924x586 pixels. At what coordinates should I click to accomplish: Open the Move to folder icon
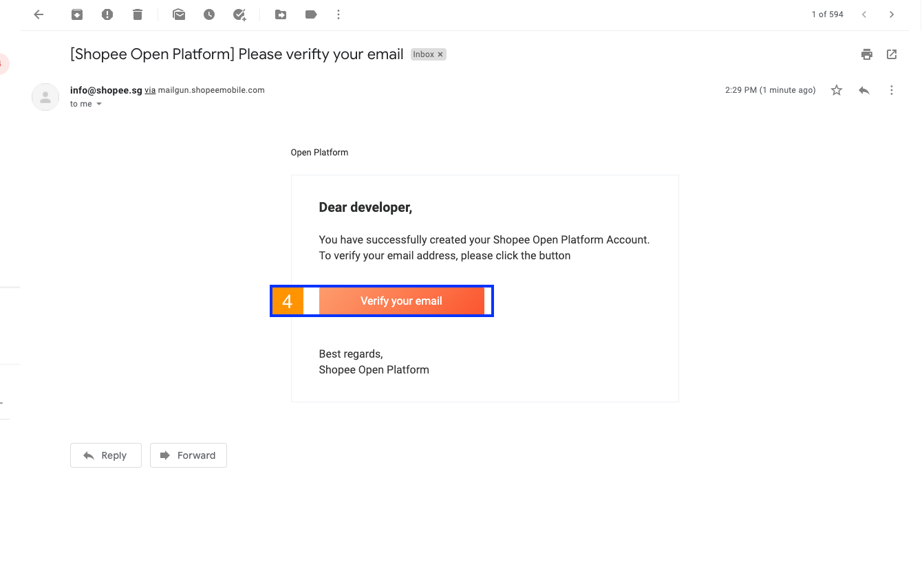click(281, 14)
